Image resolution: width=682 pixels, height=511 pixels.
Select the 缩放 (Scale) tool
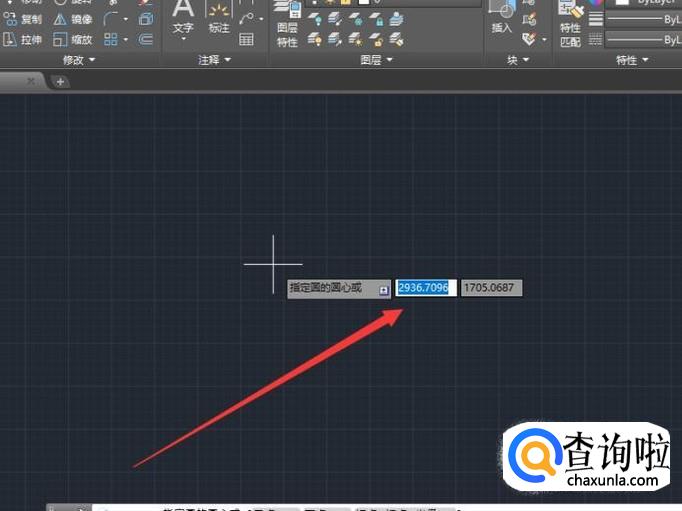pyautogui.click(x=73, y=40)
